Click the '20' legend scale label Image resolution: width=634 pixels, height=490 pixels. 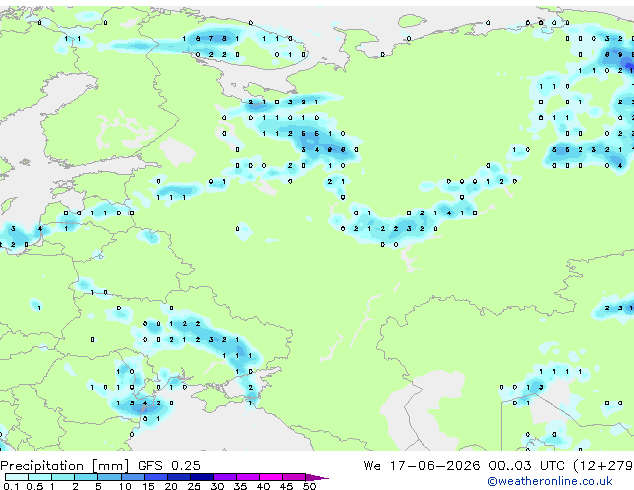click(x=171, y=486)
